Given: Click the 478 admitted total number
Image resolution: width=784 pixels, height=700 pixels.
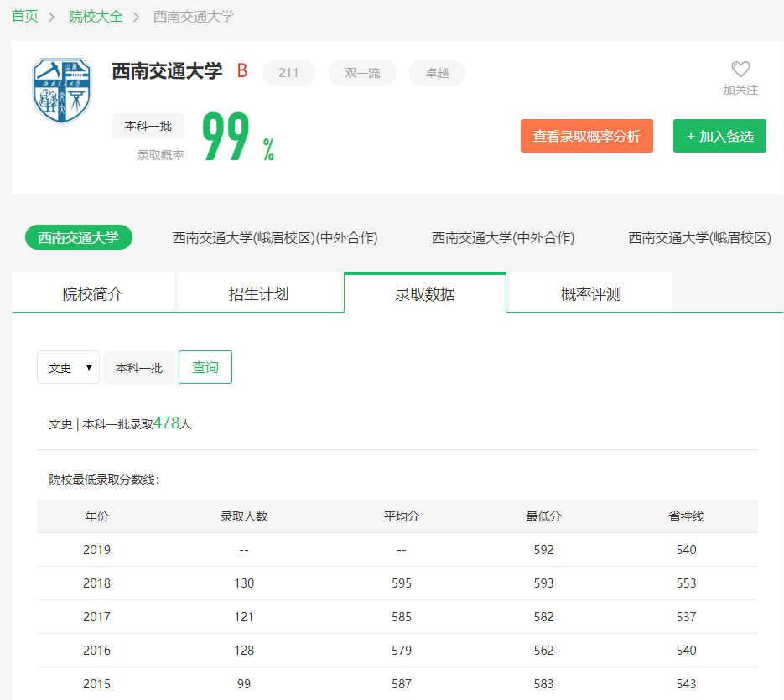Looking at the screenshot, I should (x=167, y=423).
